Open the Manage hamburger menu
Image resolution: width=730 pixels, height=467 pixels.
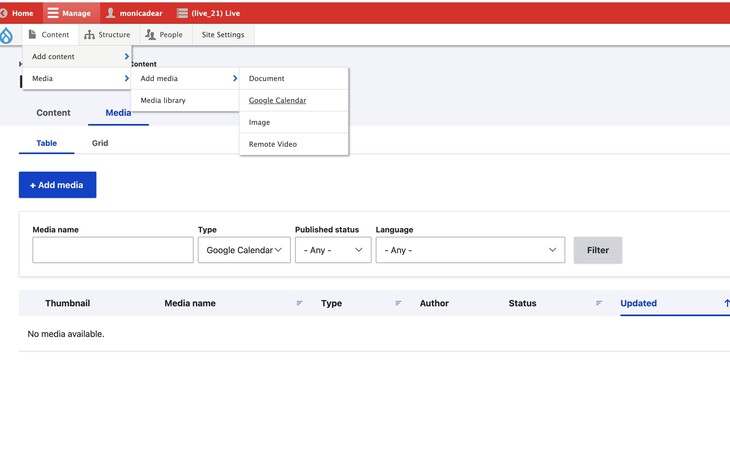[x=53, y=13]
